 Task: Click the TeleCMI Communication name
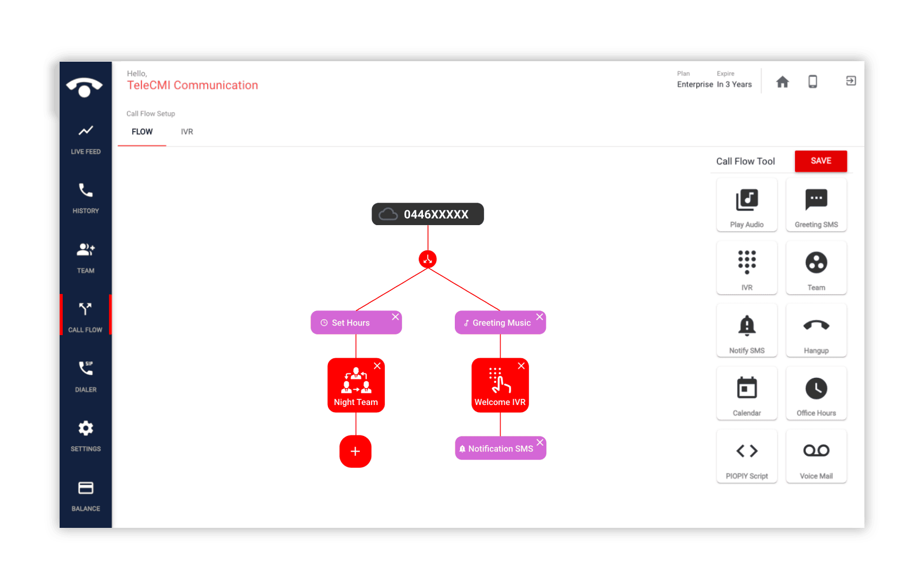coord(193,85)
